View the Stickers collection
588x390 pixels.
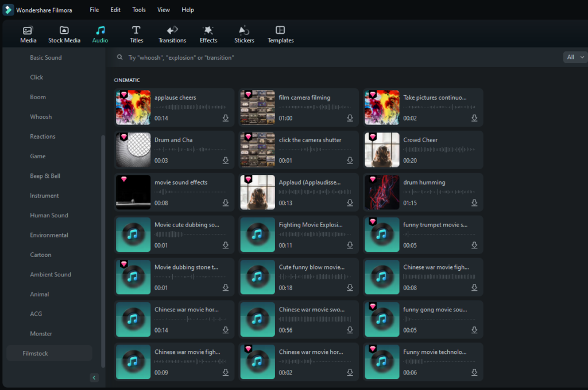click(244, 33)
